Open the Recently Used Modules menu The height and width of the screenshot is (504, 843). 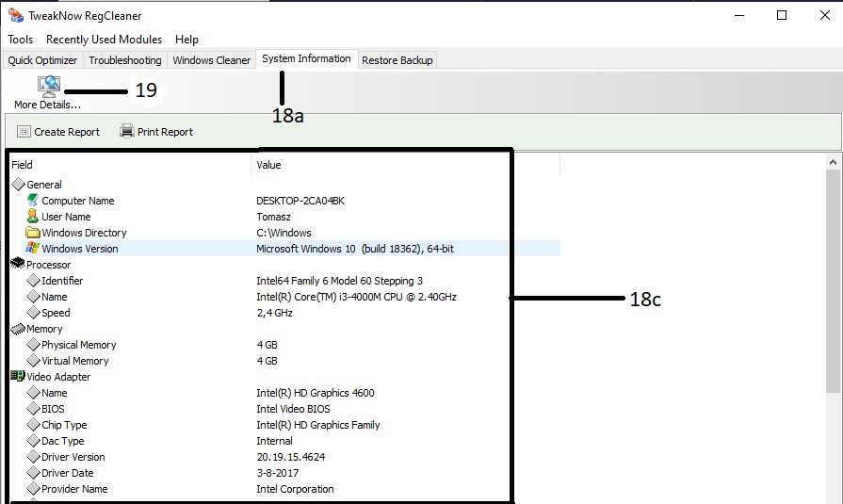pyautogui.click(x=104, y=40)
